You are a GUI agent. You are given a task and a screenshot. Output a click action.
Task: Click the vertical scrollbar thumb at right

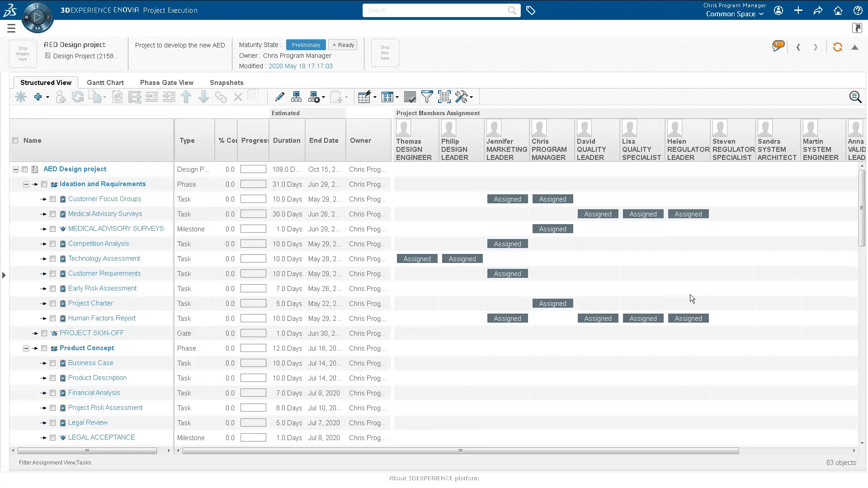point(862,208)
